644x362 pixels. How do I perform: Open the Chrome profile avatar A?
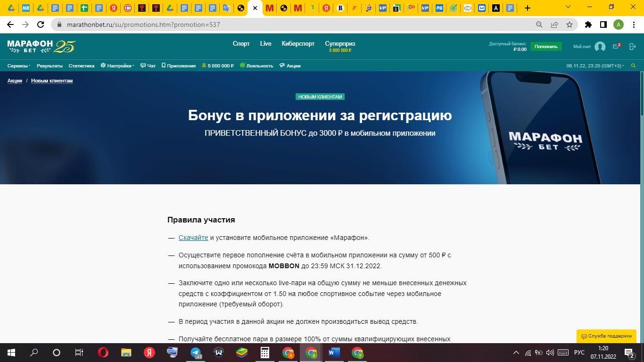pyautogui.click(x=619, y=25)
